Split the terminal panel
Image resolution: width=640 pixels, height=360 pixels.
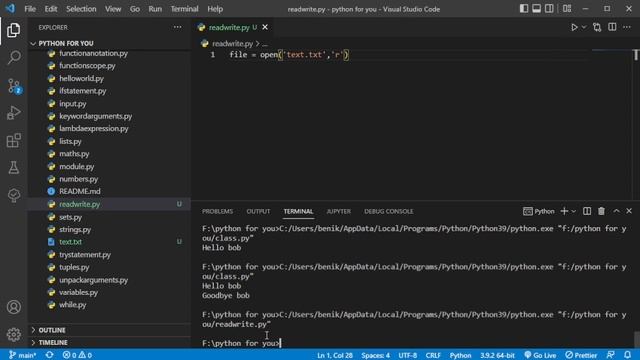587,211
